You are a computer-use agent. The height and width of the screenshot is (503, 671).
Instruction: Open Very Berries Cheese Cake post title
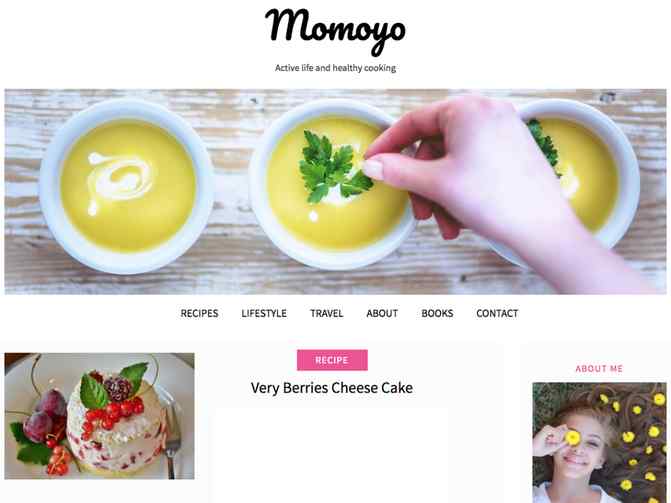(x=332, y=388)
